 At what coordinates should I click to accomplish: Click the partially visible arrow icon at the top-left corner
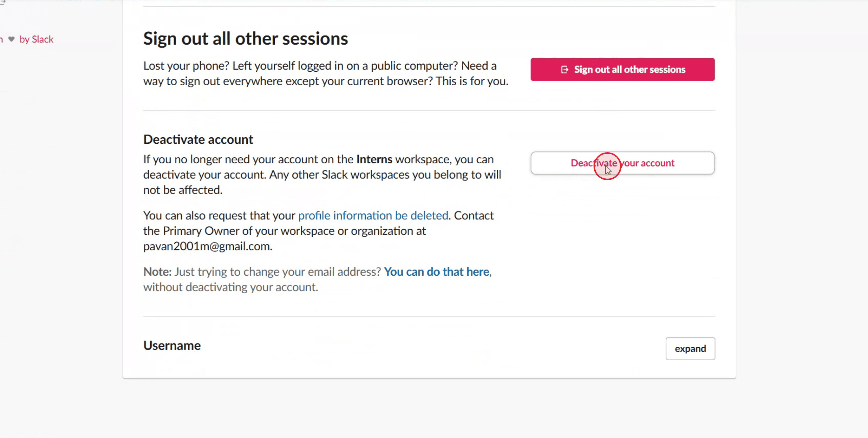3,2
